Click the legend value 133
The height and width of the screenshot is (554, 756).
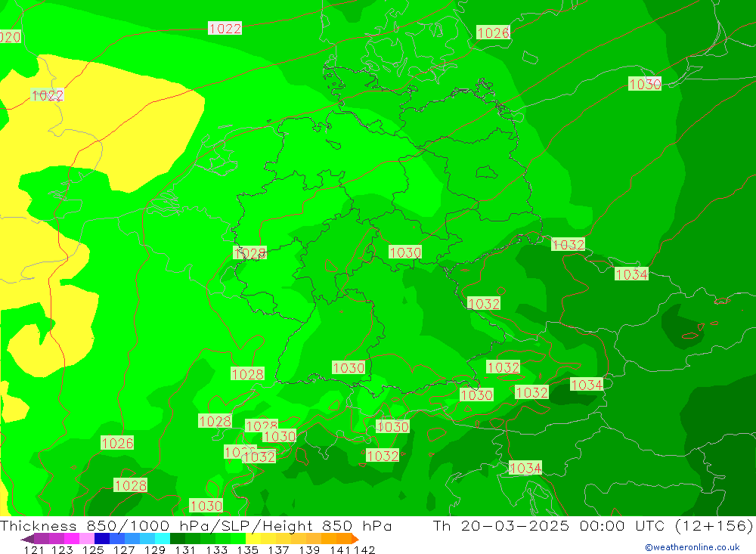point(216,549)
